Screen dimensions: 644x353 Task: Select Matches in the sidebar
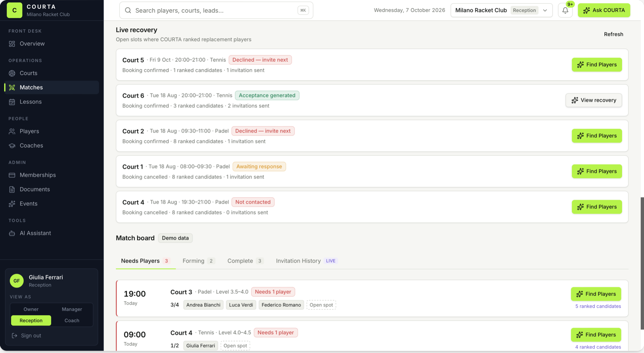(x=52, y=88)
